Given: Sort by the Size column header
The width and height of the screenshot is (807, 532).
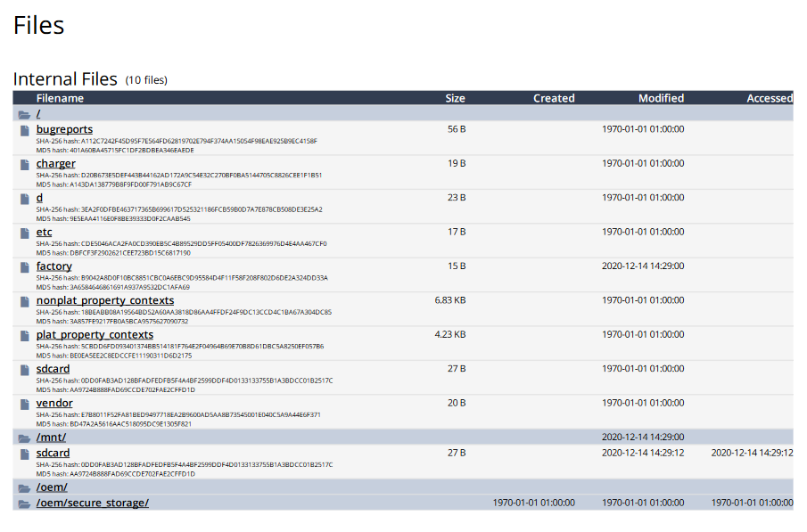Looking at the screenshot, I should tap(455, 98).
